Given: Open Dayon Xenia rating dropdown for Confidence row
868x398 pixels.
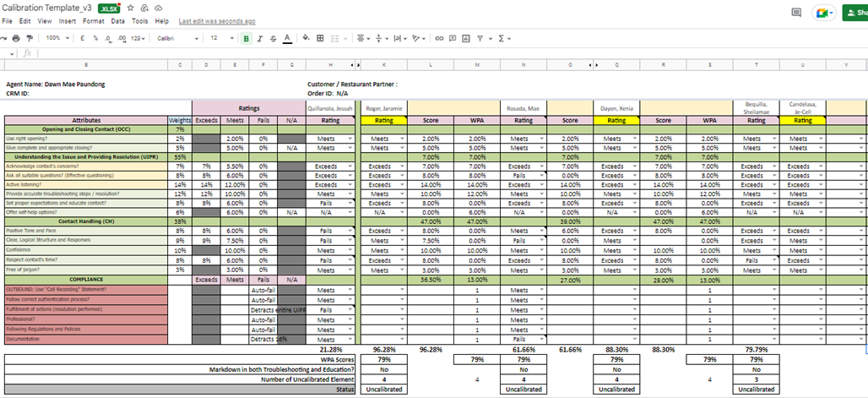Looking at the screenshot, I should (x=634, y=251).
